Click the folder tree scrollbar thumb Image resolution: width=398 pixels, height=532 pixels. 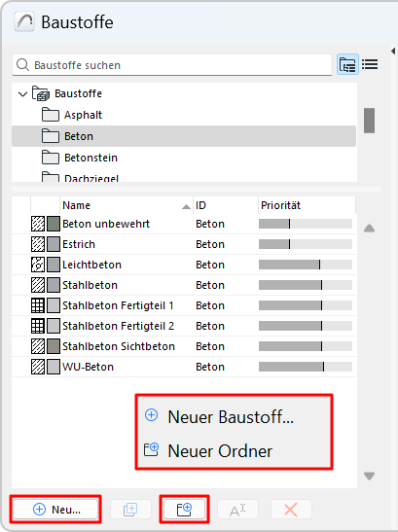[369, 121]
